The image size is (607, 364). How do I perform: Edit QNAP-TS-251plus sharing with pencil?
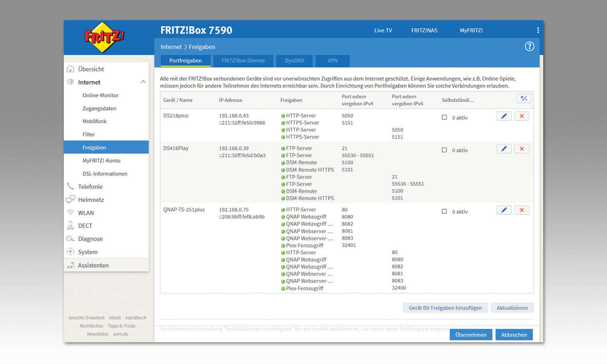point(504,210)
